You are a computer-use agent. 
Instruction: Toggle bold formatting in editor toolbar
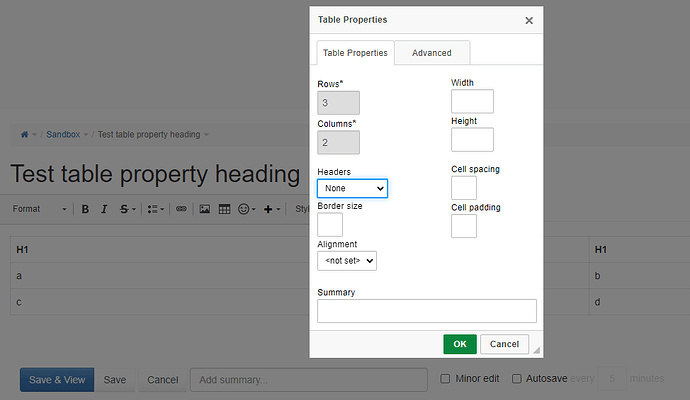(x=85, y=209)
